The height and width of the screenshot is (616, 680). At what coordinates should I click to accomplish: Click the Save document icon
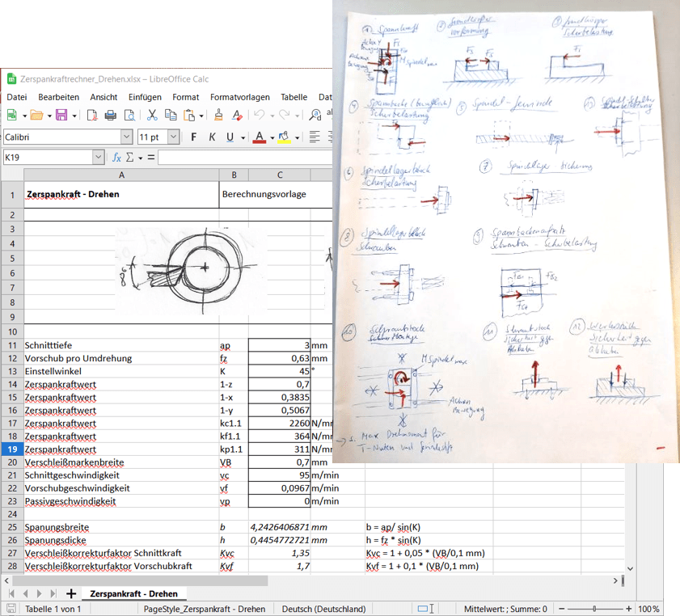pyautogui.click(x=60, y=116)
